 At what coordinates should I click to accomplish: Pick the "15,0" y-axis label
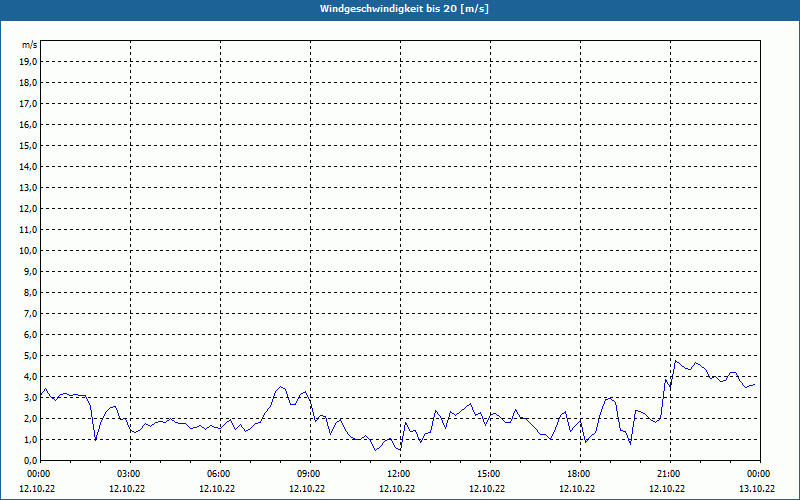[28, 145]
